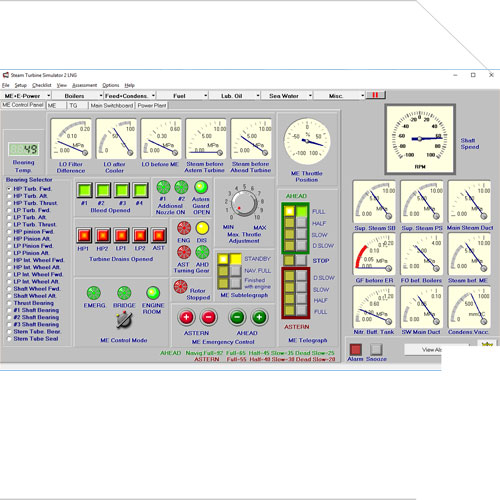Click the red Alarm indicator button
The image size is (500, 500).
pos(355,349)
